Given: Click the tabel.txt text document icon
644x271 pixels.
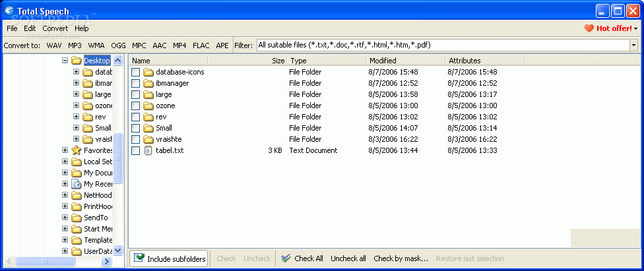Looking at the screenshot, I should pos(148,150).
